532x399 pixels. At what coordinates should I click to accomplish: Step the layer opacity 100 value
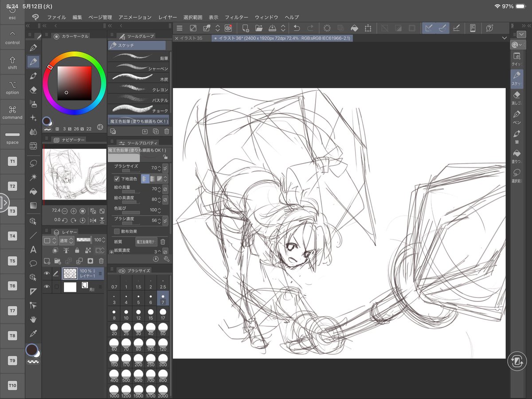click(103, 240)
